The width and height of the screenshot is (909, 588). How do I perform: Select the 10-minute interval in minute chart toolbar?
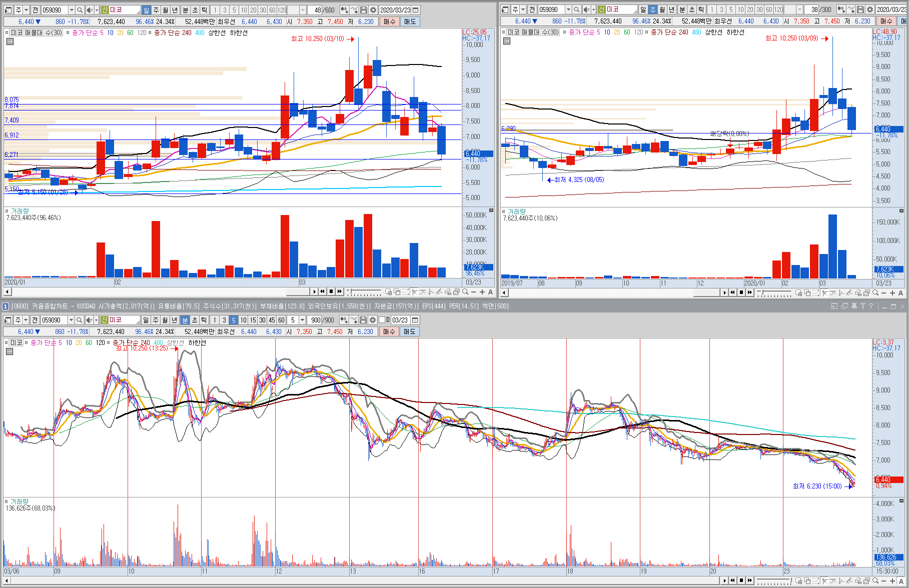click(x=243, y=320)
